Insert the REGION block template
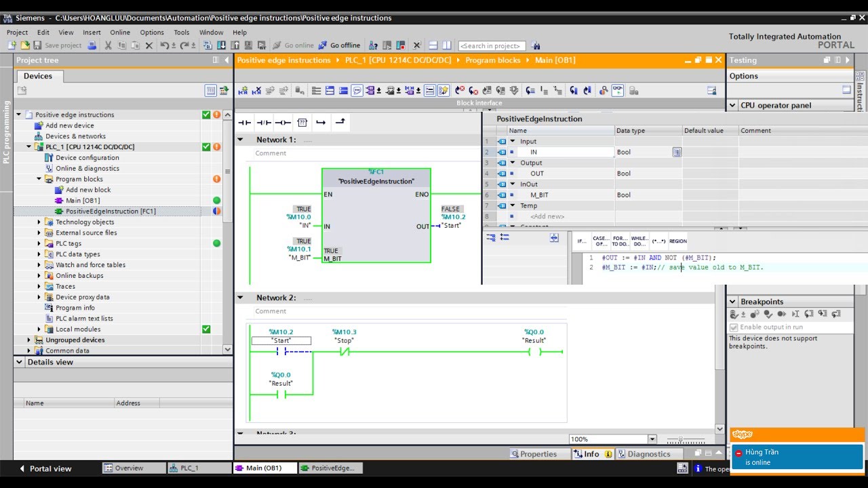 (678, 241)
